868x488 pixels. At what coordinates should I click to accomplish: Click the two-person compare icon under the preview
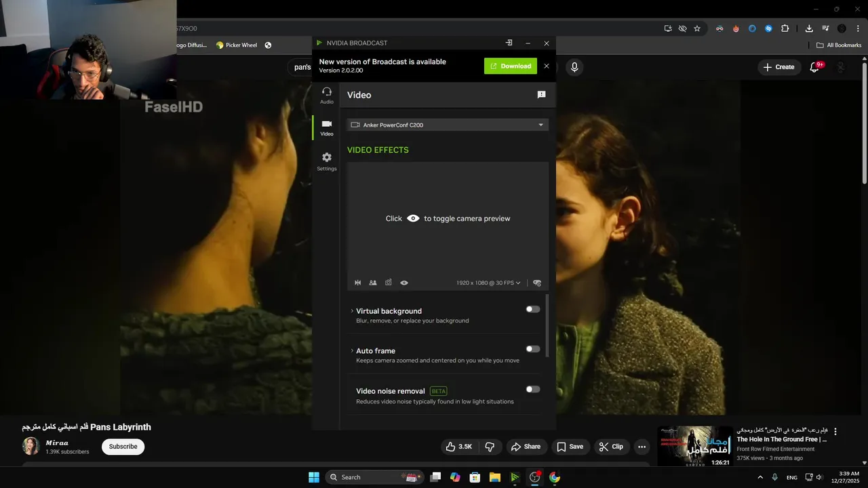tap(373, 283)
